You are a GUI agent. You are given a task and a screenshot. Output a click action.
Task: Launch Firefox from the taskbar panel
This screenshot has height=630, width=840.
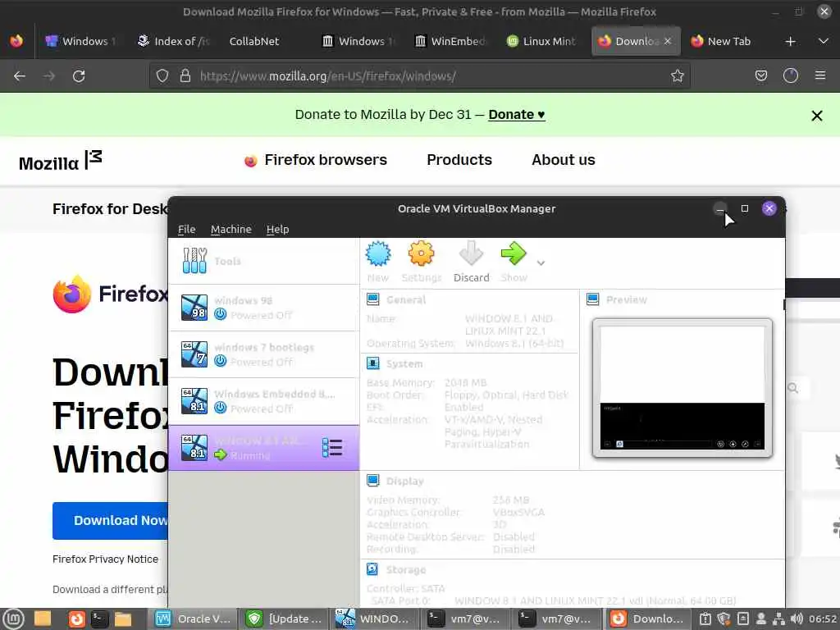coord(76,619)
